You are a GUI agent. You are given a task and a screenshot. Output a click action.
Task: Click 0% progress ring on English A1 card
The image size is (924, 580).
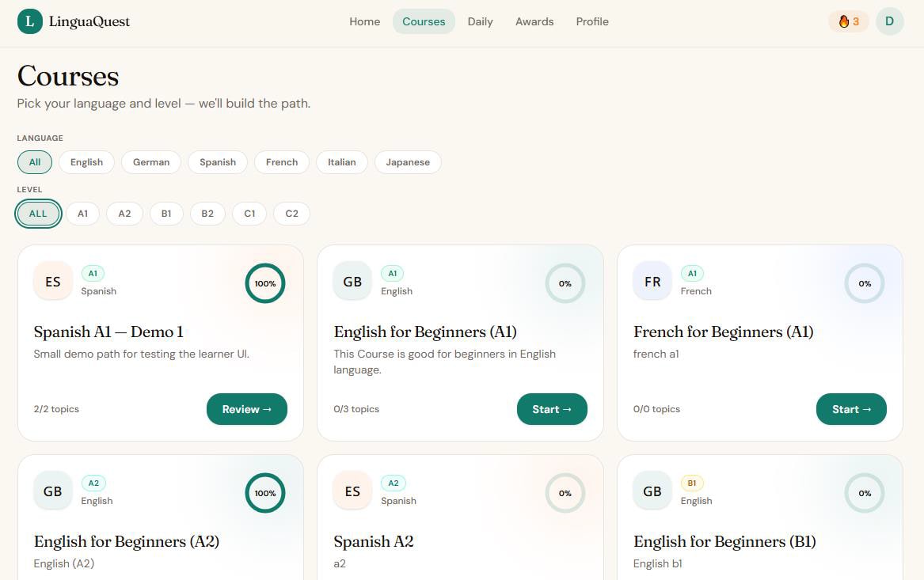click(565, 283)
